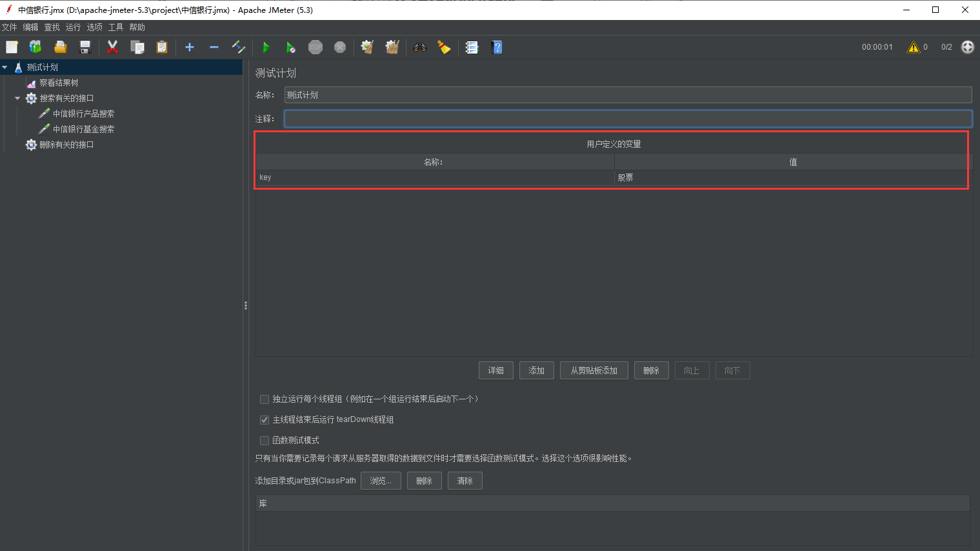Enable 函数测试模式 checkbox
Viewport: 980px width, 551px height.
click(265, 441)
